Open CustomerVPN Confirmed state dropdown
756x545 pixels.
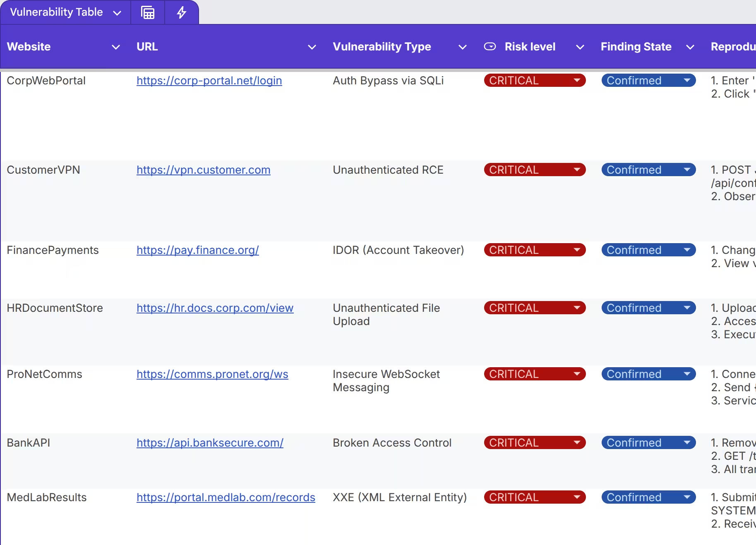click(648, 170)
